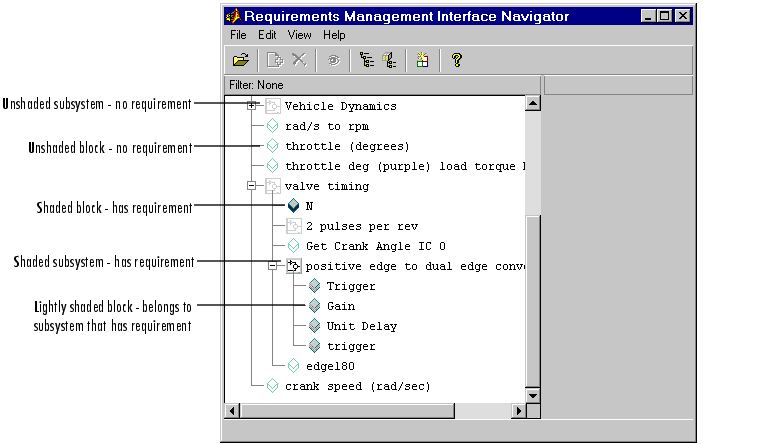Click the vertical scrollbar up arrow

[533, 103]
